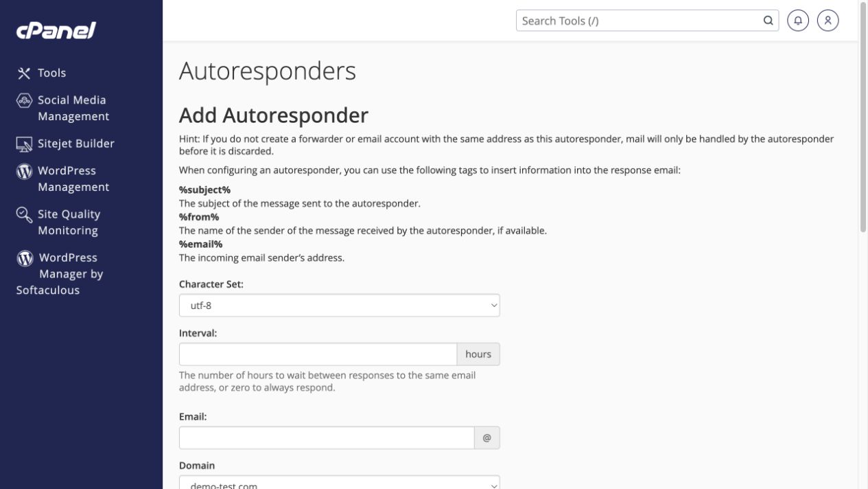Click the cPanel logo
Image resolution: width=868 pixels, height=489 pixels.
pos(56,30)
